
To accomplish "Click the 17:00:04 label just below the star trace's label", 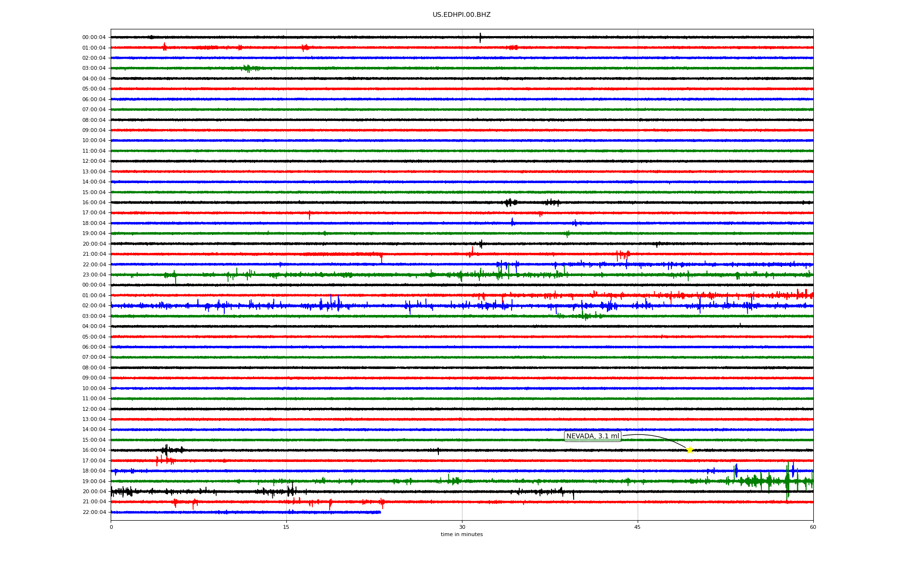I will tap(94, 461).
